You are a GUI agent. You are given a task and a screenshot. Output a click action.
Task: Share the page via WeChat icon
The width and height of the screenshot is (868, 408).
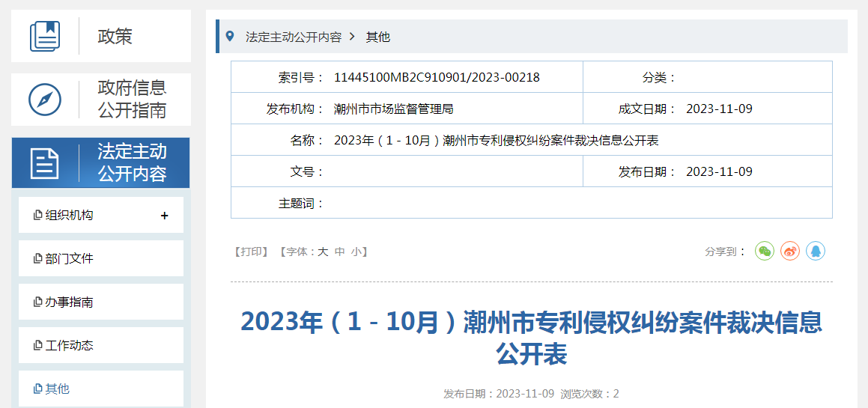[x=765, y=252]
